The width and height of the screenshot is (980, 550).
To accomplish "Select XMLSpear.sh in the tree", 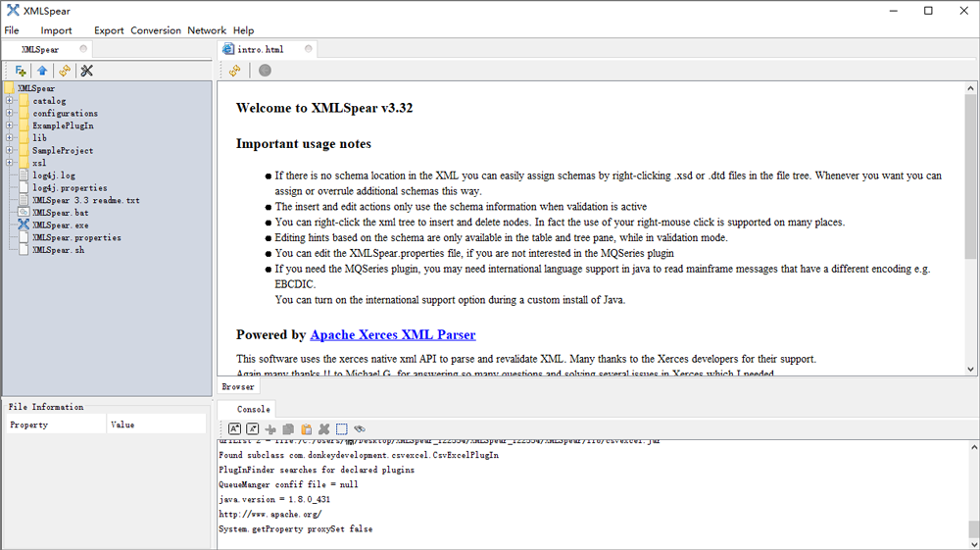I will click(58, 250).
